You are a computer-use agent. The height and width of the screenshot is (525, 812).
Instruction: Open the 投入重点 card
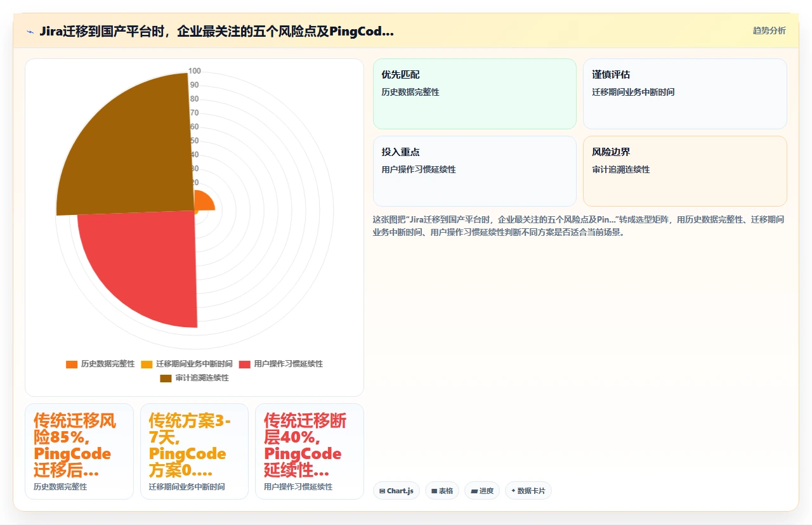point(475,171)
